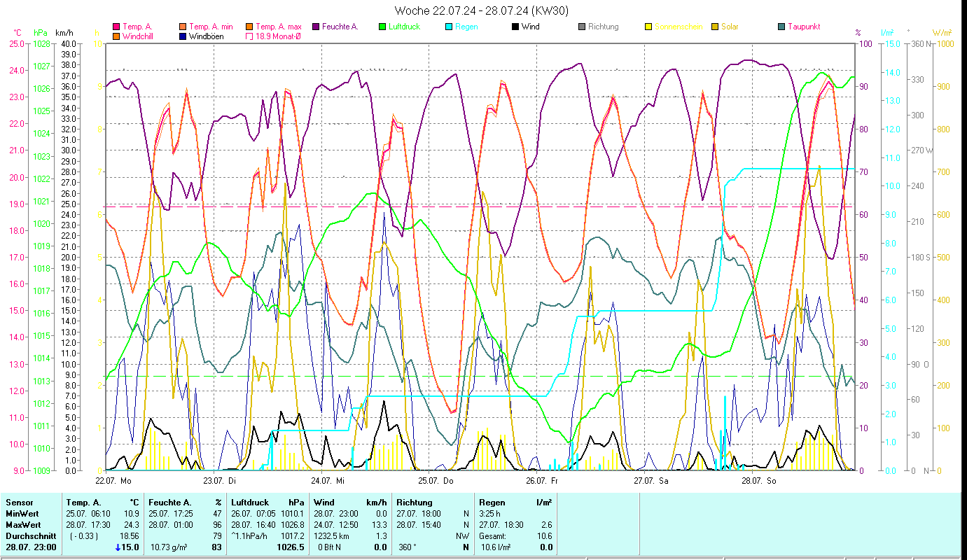967x560 pixels.
Task: Click the "Luftdruck" legend label
Action: click(405, 27)
